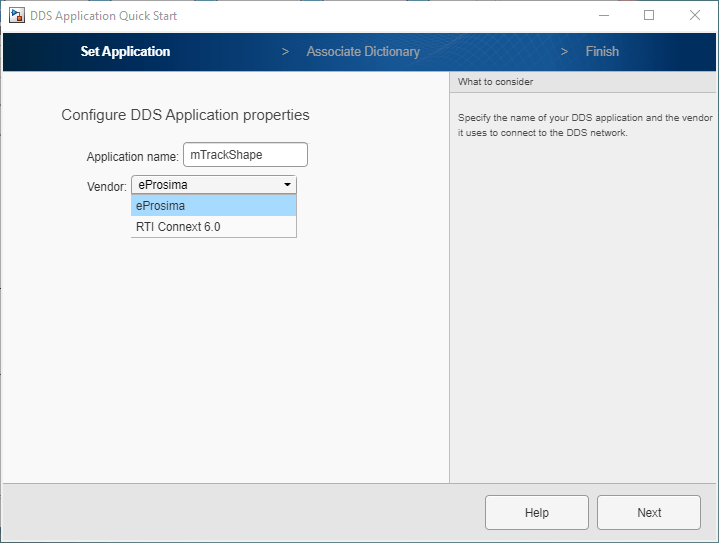
Task: Click the arrow before Associate Dictionary
Action: 285,52
